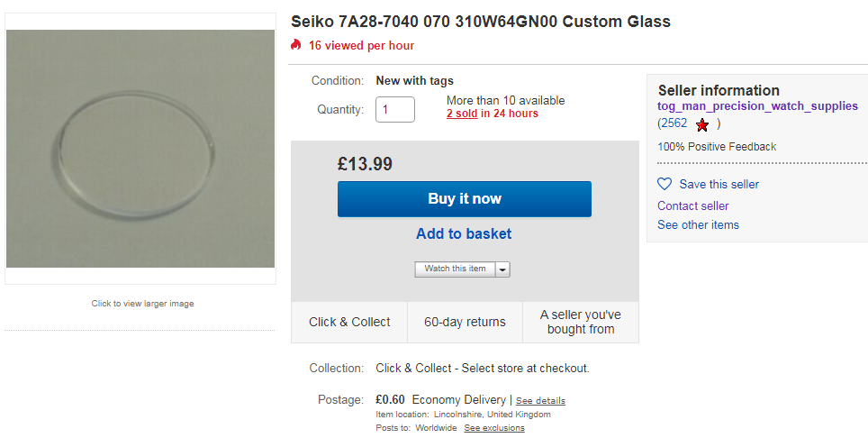Open the 2 sold link
Screen dimensions: 868x447
462,114
